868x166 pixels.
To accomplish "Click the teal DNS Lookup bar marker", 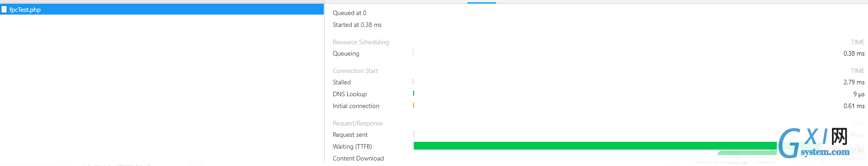I will click(x=414, y=93).
